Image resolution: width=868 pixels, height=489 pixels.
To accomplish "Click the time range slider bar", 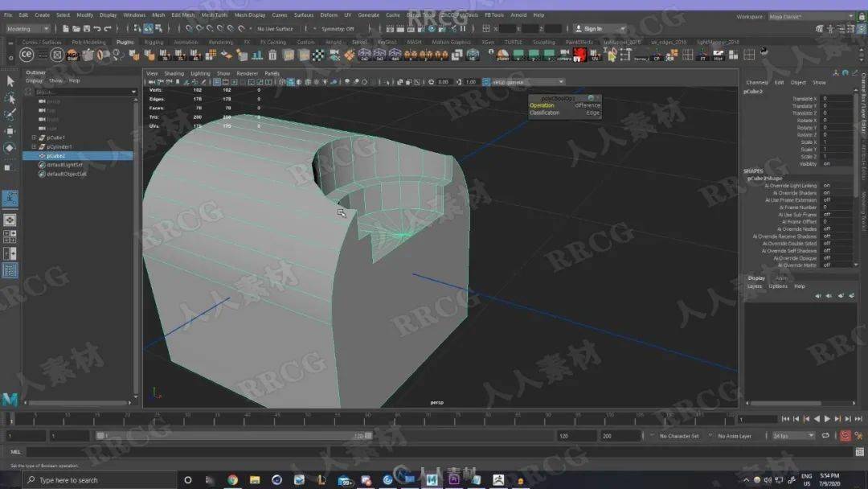I will [234, 436].
